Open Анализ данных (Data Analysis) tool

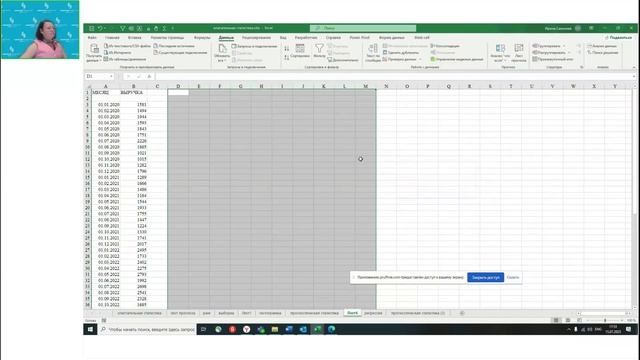tap(602, 46)
